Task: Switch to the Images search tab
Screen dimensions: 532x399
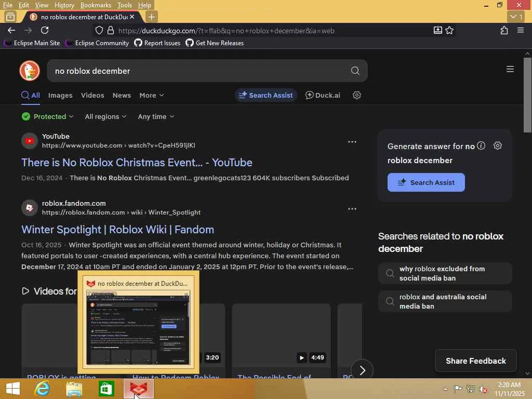Action: click(60, 96)
